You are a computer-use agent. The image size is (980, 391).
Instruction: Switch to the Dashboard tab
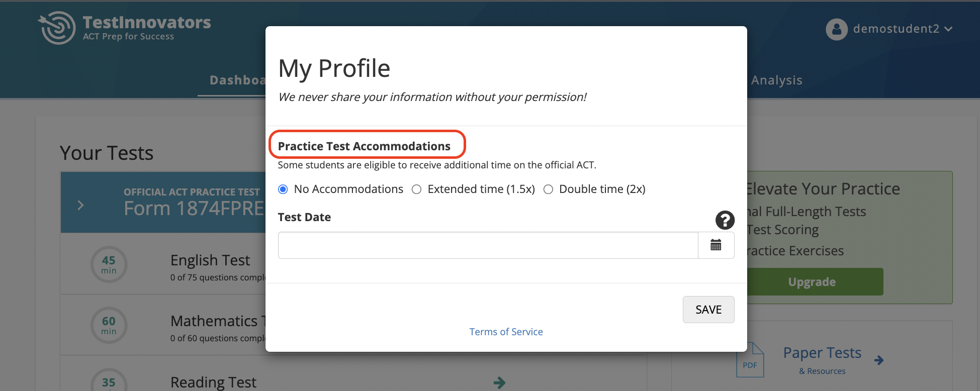[x=237, y=80]
